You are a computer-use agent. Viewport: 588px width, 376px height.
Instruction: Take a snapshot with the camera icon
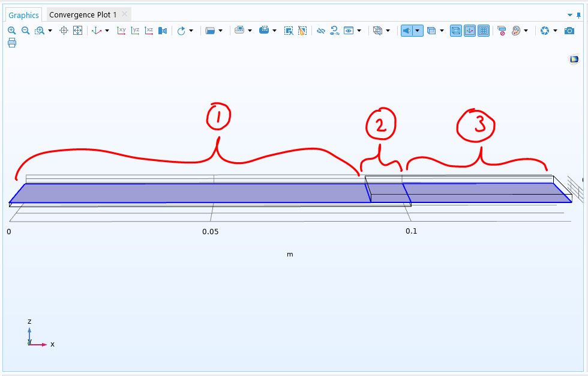click(x=569, y=31)
